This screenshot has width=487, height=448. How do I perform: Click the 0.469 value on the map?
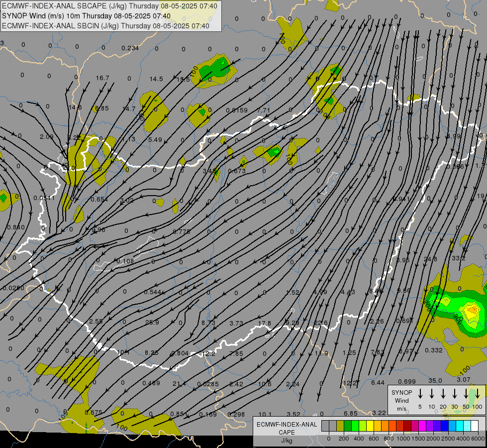pyautogui.click(x=151, y=383)
